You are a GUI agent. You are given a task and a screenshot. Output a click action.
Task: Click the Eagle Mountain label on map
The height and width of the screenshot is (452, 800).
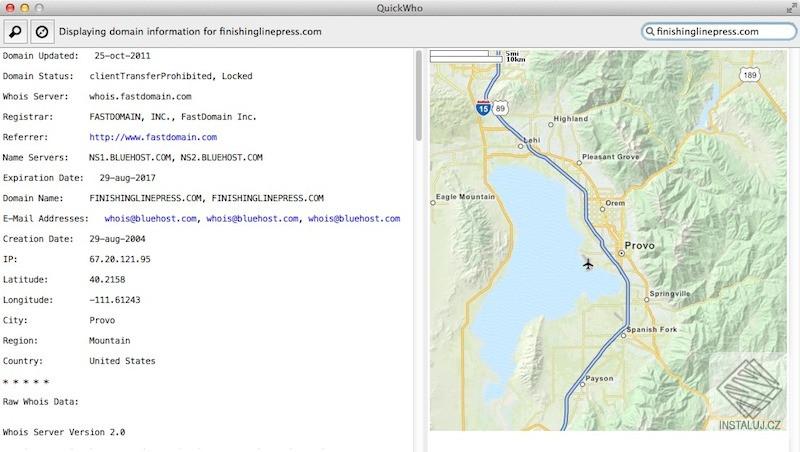click(466, 197)
